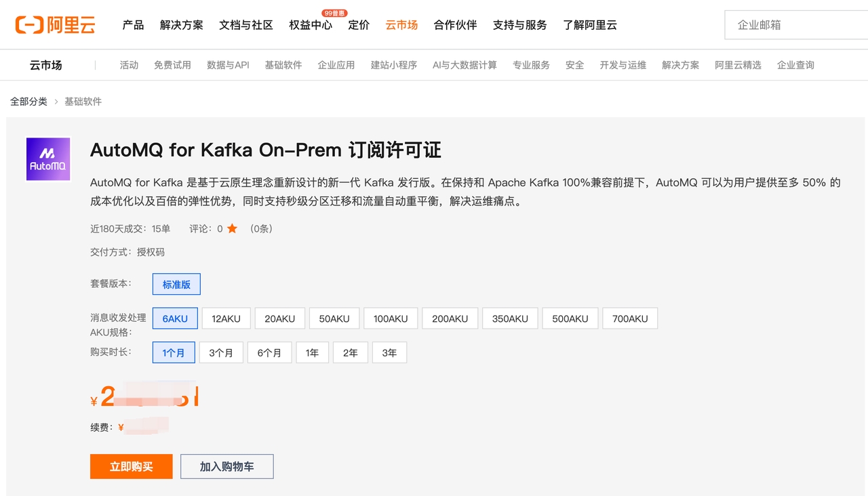
Task: Focus the 企业邮箱 search field
Action: 796,25
